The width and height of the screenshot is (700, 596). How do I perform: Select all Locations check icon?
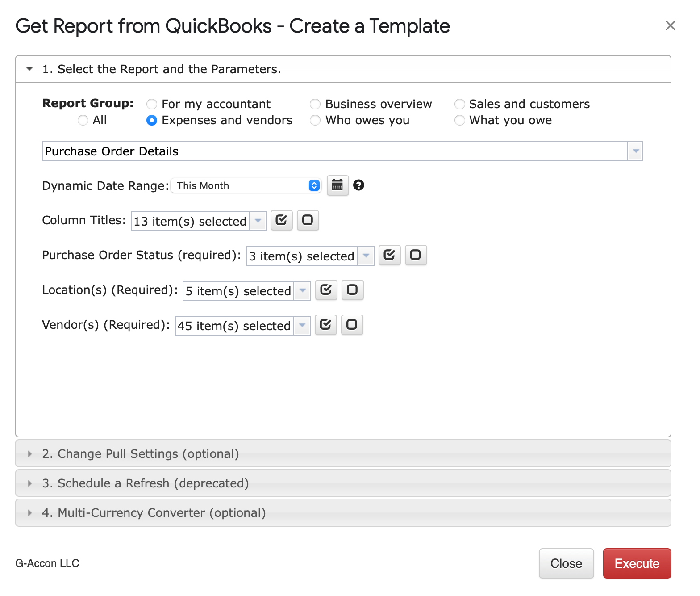click(326, 290)
